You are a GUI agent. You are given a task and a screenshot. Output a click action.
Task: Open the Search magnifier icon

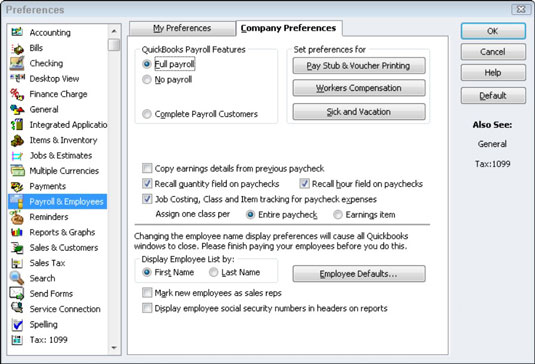[x=17, y=278]
